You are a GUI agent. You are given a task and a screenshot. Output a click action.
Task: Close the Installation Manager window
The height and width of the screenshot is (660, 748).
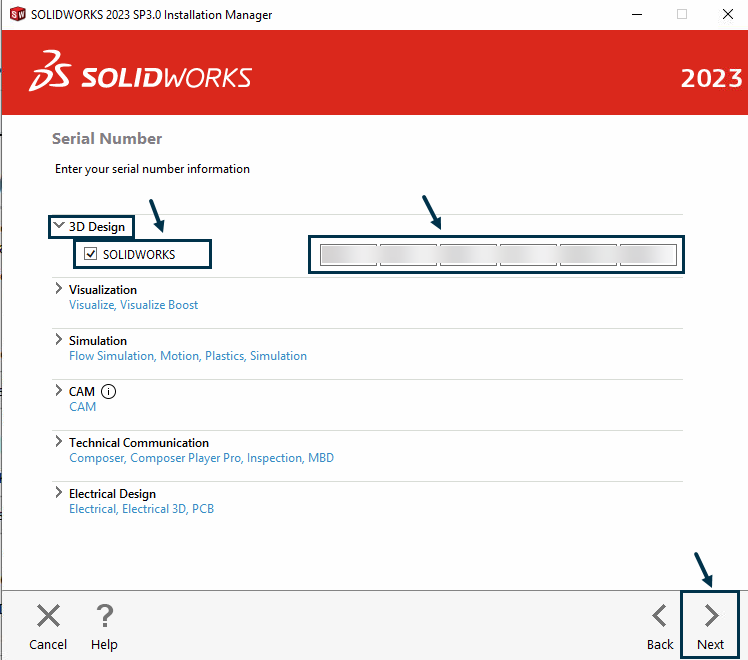pos(727,14)
